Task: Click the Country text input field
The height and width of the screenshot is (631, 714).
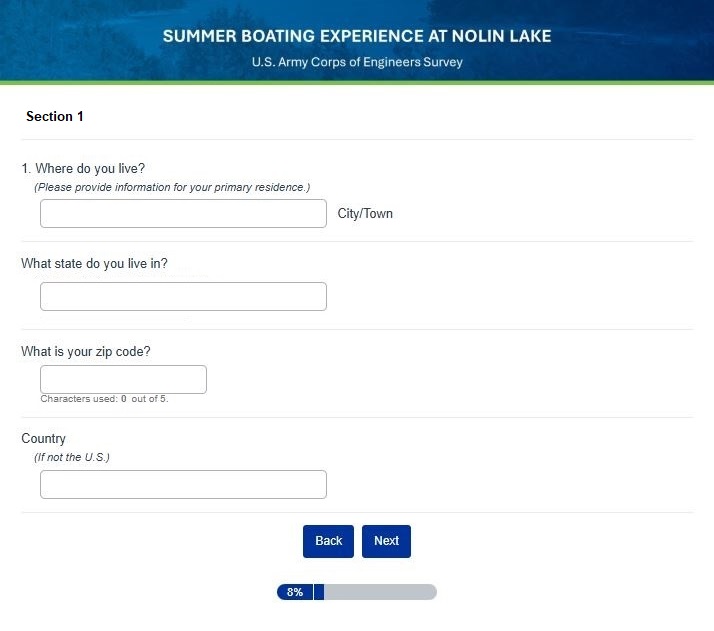Action: pos(183,484)
